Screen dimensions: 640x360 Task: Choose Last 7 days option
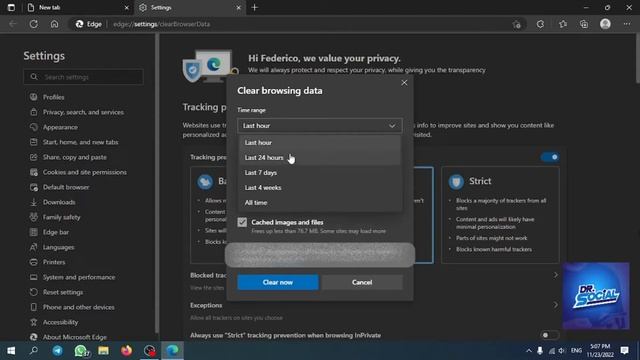pos(320,173)
